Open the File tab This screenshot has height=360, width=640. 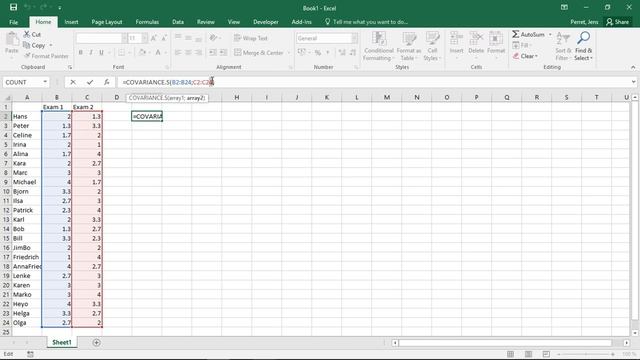[13, 22]
